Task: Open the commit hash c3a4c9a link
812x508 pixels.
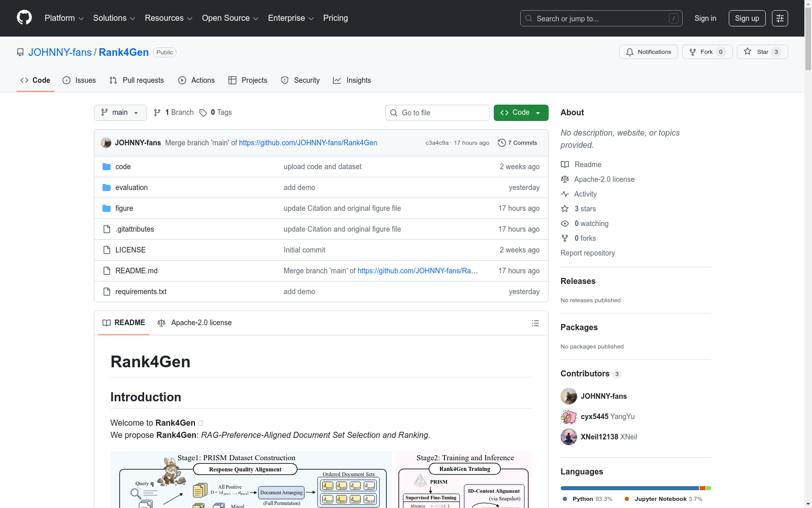Action: pyautogui.click(x=437, y=143)
